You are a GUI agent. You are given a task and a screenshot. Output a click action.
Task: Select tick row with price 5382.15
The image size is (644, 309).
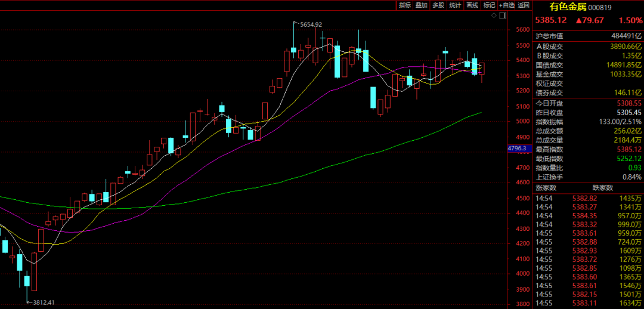(x=589, y=294)
